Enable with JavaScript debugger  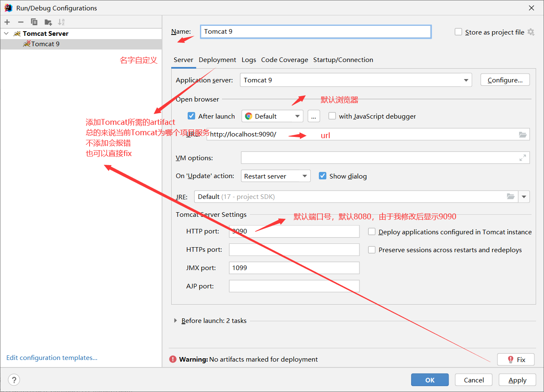click(332, 116)
